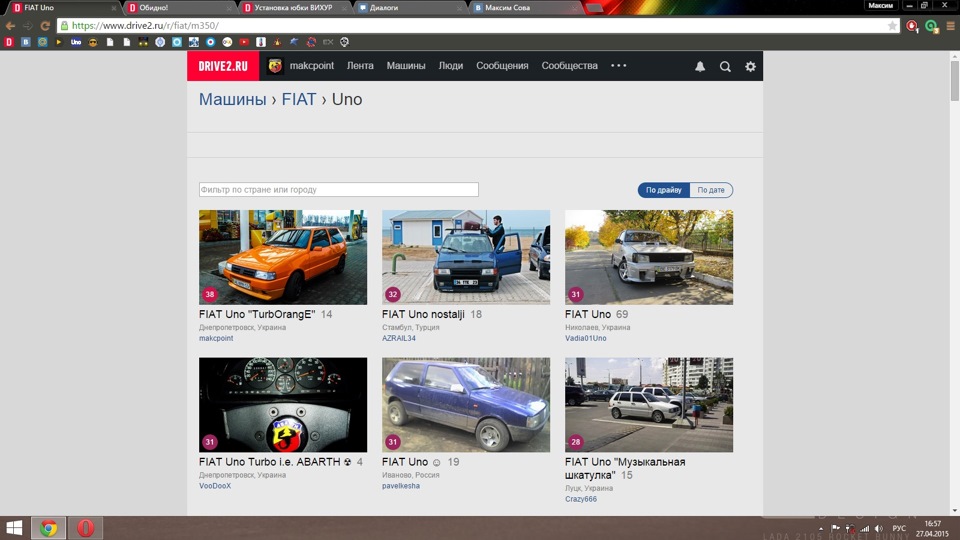Open the Abarth steering wheel photo
Screen dimensions: 960x540
(283, 405)
